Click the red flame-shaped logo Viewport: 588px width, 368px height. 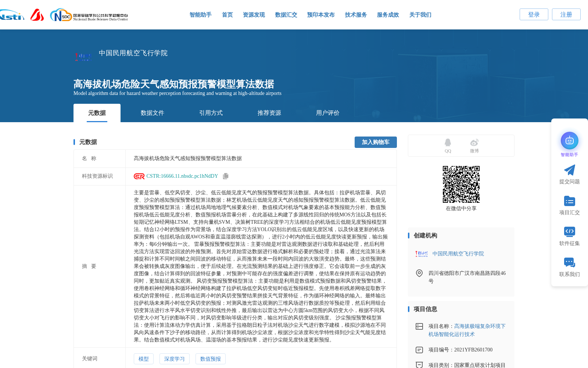tap(37, 15)
